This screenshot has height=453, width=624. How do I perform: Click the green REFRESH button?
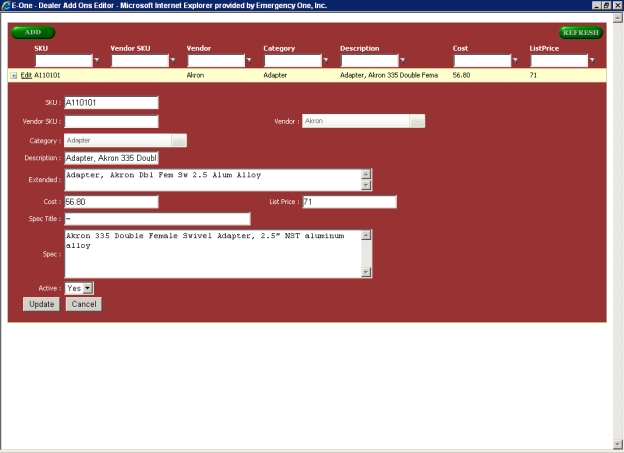pos(581,33)
